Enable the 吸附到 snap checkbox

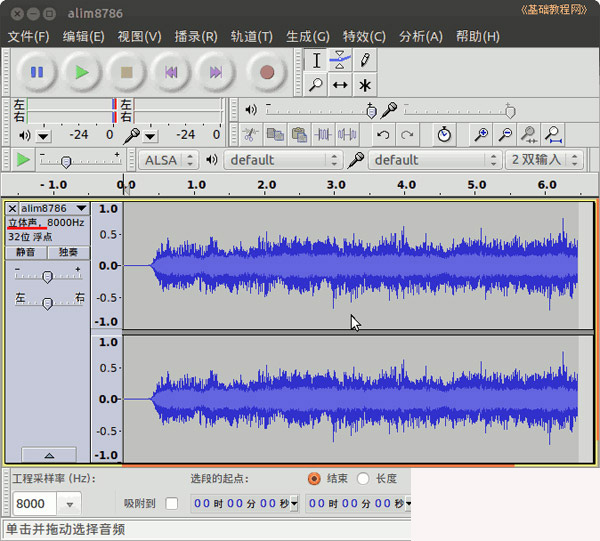(x=171, y=503)
